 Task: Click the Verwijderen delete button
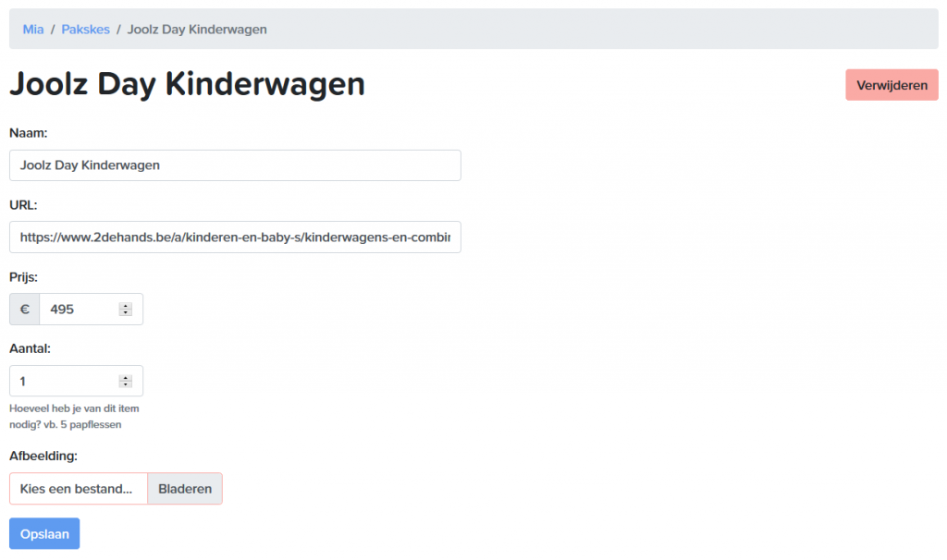[892, 85]
